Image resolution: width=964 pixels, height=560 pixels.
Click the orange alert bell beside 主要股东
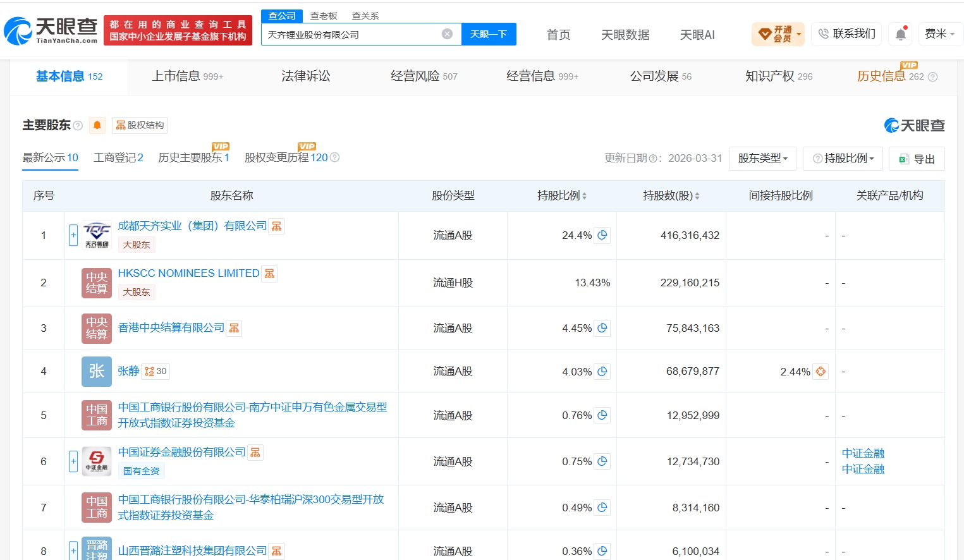click(x=97, y=125)
